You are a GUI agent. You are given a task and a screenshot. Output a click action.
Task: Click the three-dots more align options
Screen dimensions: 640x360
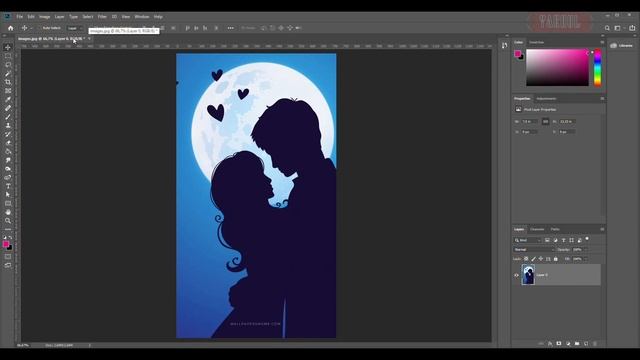tap(231, 28)
